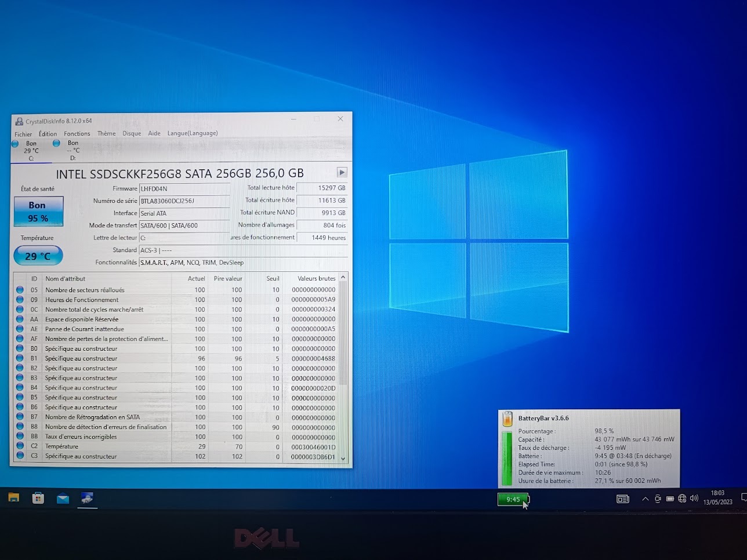Click the status orb for attribute BB

click(20, 437)
